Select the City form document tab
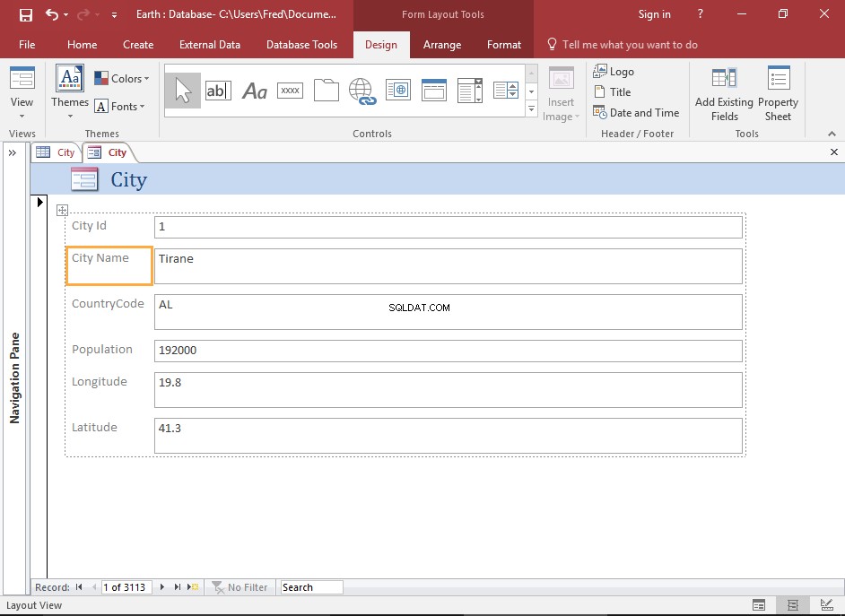Screen dimensions: 845x616 [x=108, y=152]
